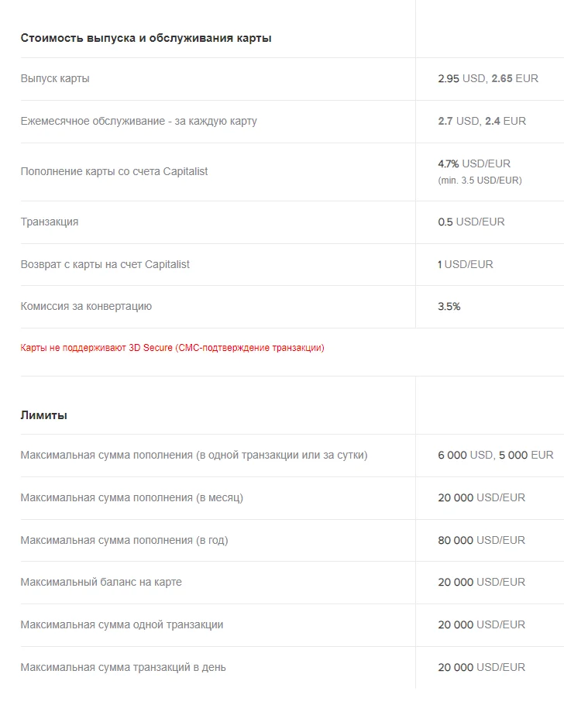The width and height of the screenshot is (588, 705).
Task: Click the 'Стоимость выпуска и обслуживания карты' heading
Action: click(146, 38)
